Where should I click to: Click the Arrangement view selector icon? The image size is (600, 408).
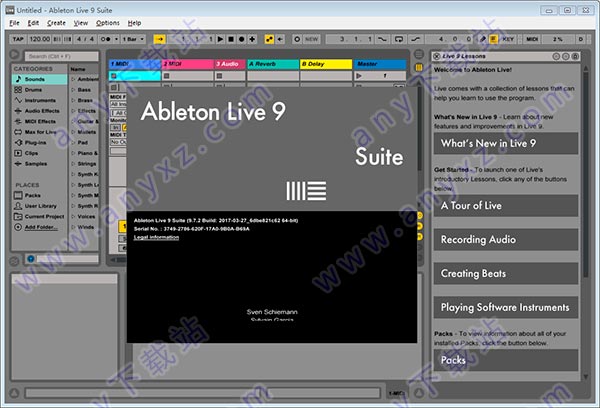pos(419,54)
